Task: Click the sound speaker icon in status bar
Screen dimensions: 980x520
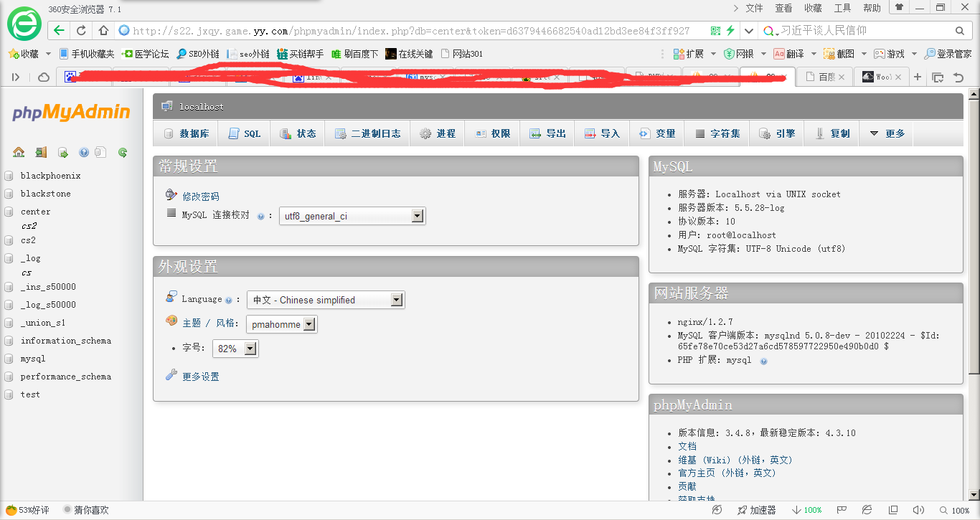Action: coord(918,510)
